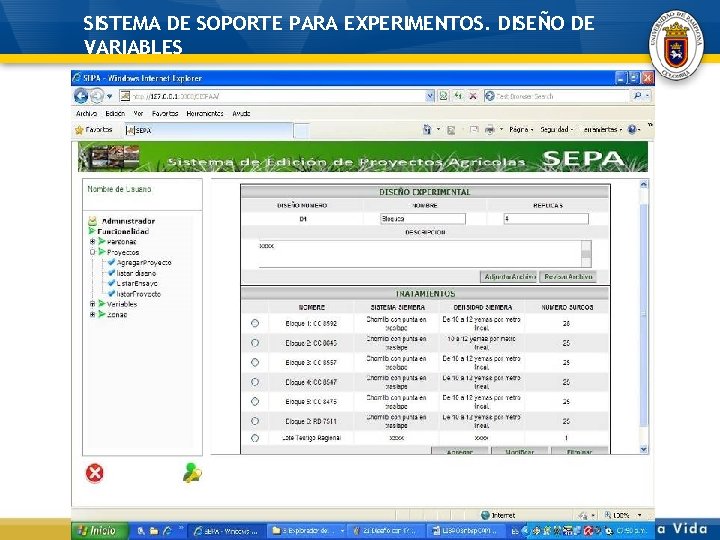Select radio button for Bloque 5 row

pyautogui.click(x=255, y=401)
